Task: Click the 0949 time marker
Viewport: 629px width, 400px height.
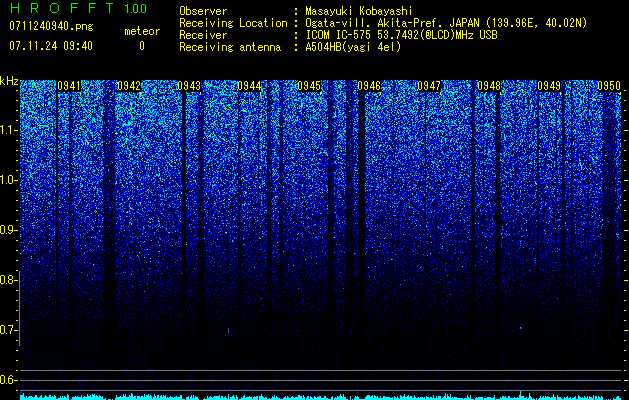Action: (549, 86)
